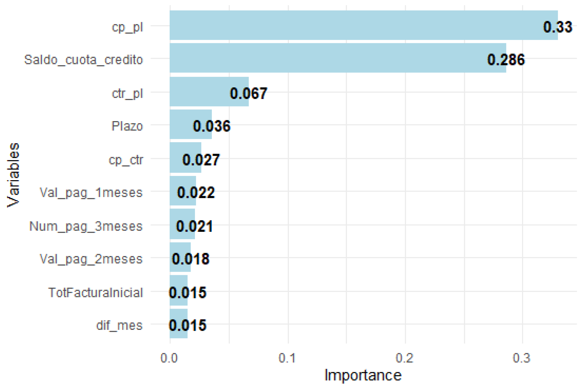Select the 0.067 data label
Viewport: 588px width, 392px height.
tap(248, 93)
